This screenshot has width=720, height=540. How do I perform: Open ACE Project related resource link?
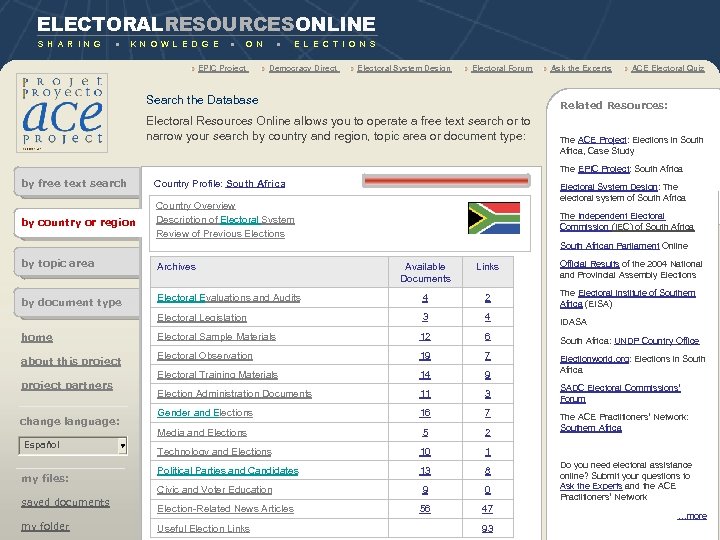[602, 140]
